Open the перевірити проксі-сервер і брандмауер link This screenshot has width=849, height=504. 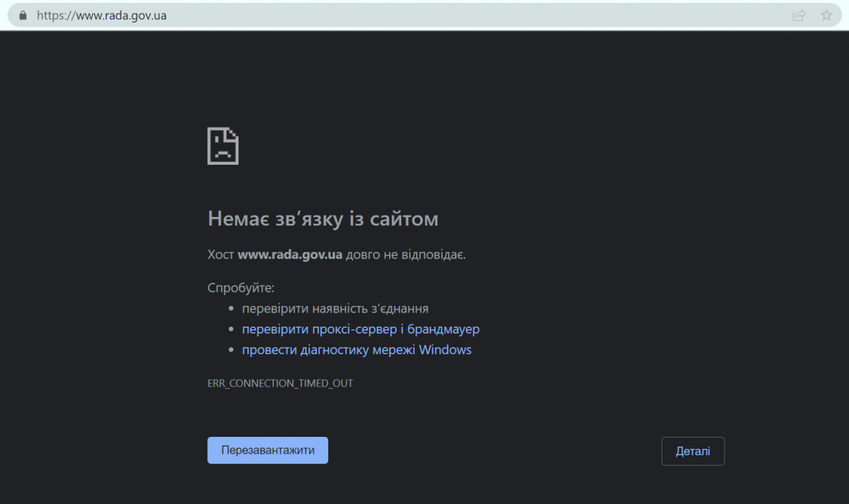361,329
